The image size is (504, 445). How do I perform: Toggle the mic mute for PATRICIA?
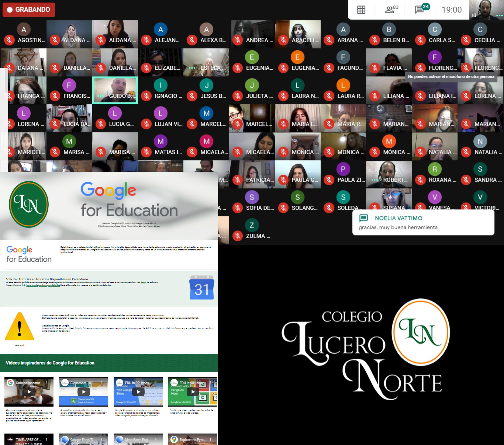click(x=238, y=180)
